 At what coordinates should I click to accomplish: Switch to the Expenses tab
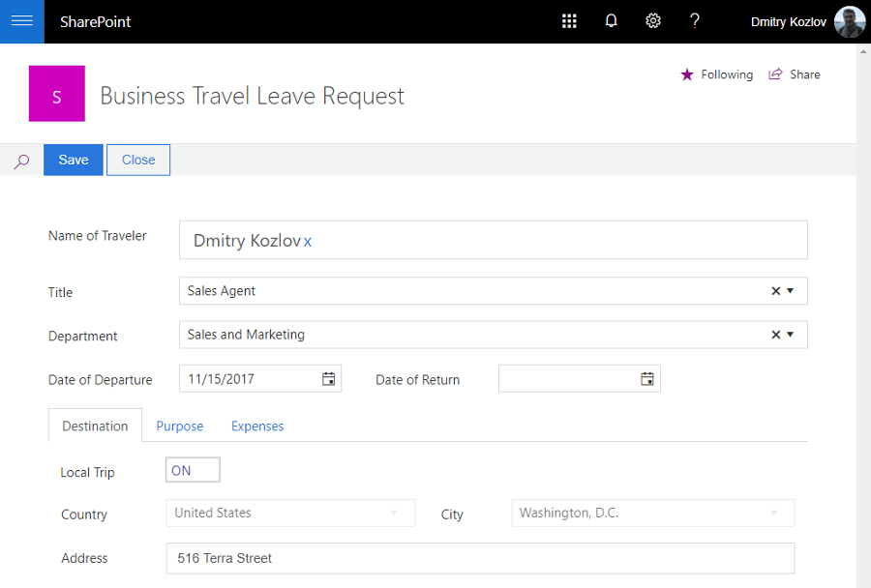coord(257,426)
